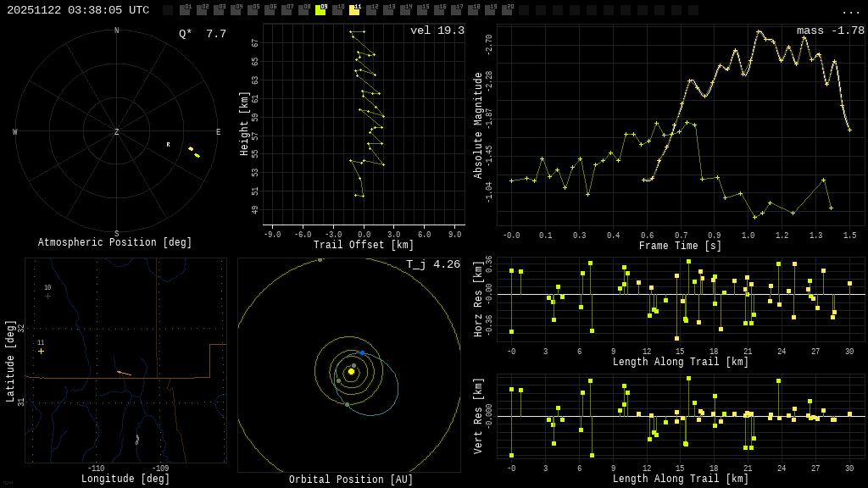Click the blue Earth dot on orbit
868x488 pixels.
pyautogui.click(x=362, y=352)
